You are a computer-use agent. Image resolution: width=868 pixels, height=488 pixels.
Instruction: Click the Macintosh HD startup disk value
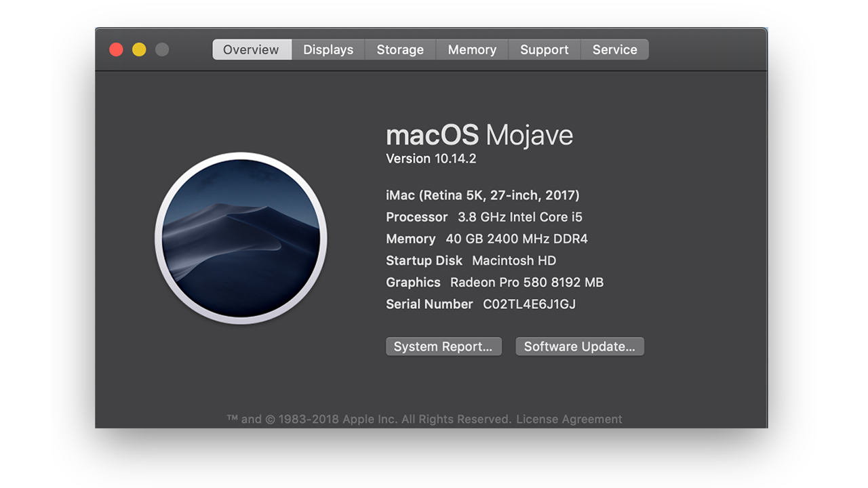[514, 260]
